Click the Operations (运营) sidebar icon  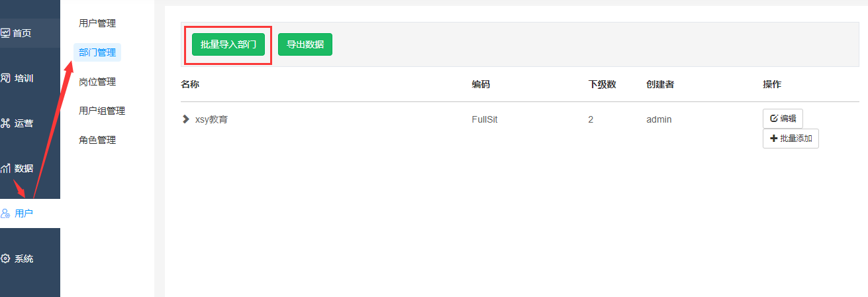pos(5,123)
